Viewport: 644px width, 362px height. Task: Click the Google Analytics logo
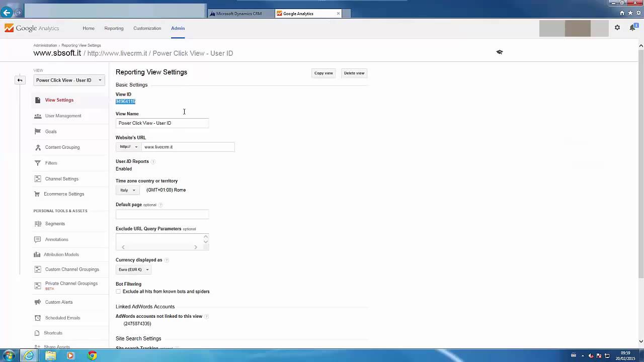point(32,28)
